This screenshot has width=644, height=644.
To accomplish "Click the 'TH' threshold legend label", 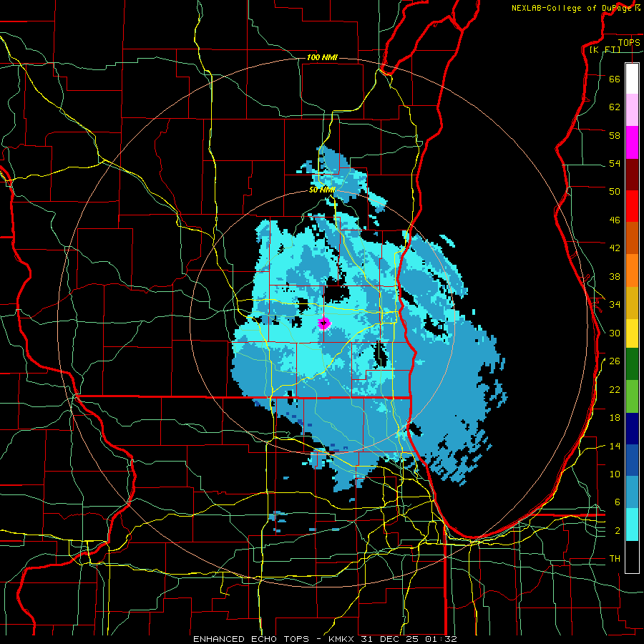I will [615, 559].
